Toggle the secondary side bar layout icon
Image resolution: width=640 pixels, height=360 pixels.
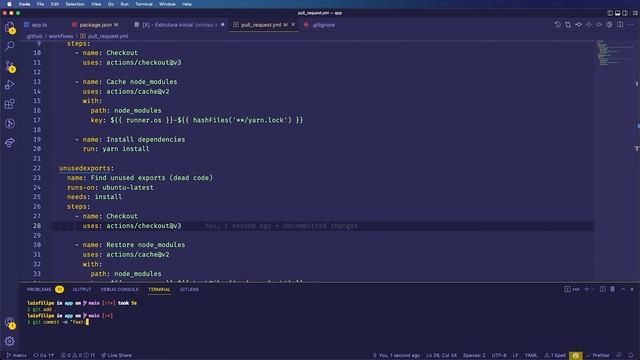point(625,13)
